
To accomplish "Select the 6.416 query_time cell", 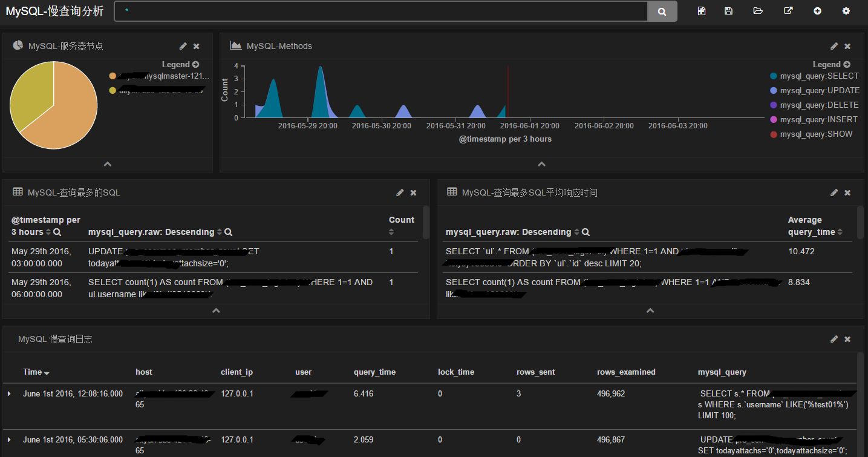I will (364, 393).
